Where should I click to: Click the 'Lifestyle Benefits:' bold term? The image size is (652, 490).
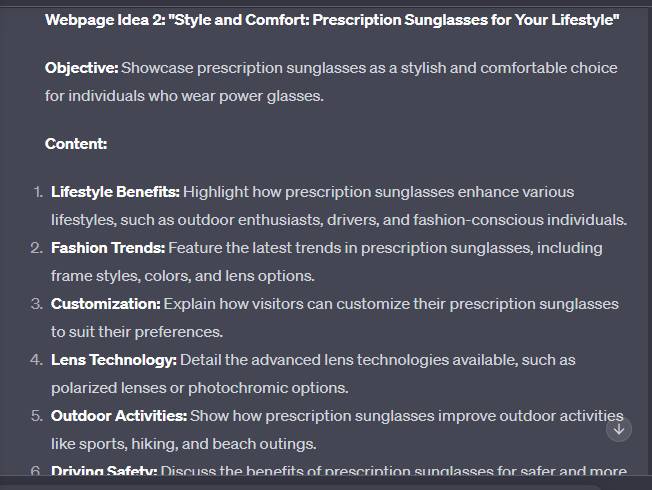tap(115, 192)
